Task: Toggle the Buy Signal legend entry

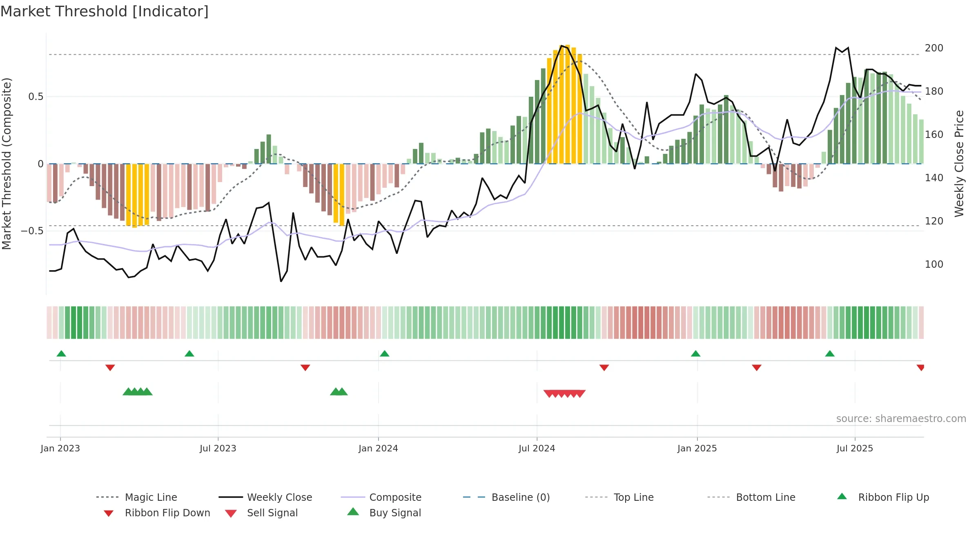Action: click(384, 513)
